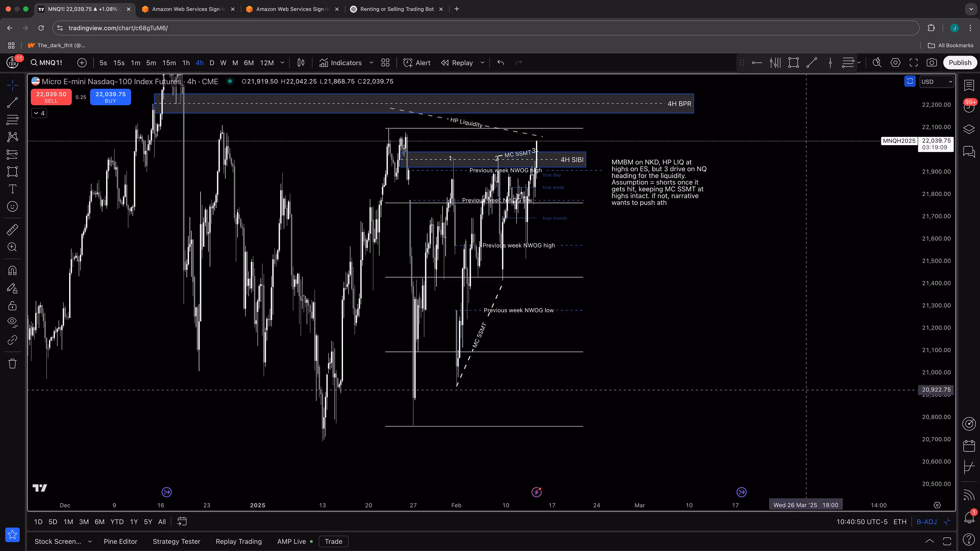This screenshot has width=980, height=551.
Task: Select the 1h timeframe
Action: pos(186,63)
